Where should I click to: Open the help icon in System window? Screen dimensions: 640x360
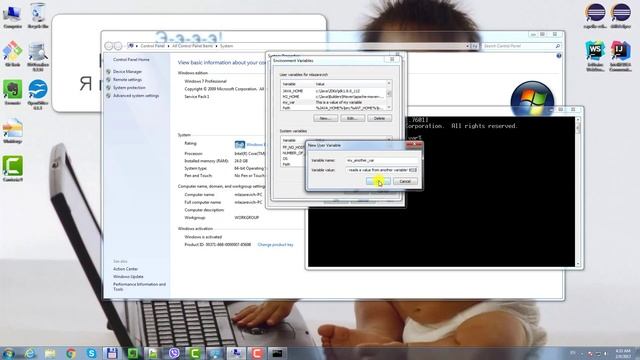tap(559, 56)
